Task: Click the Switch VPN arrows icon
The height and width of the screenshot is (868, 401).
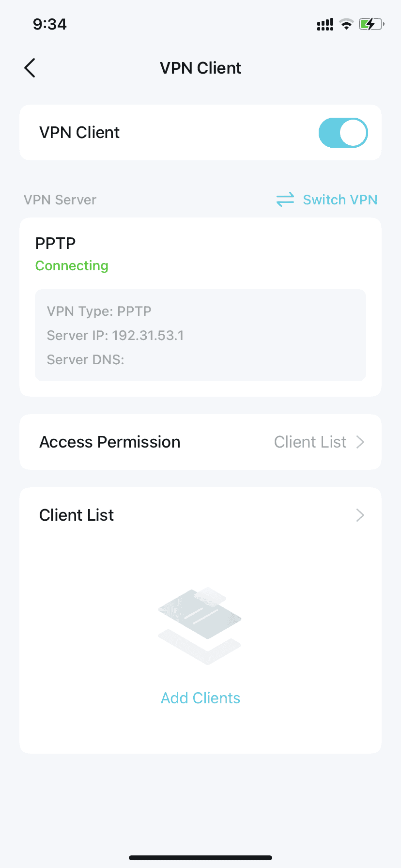Action: (x=285, y=200)
